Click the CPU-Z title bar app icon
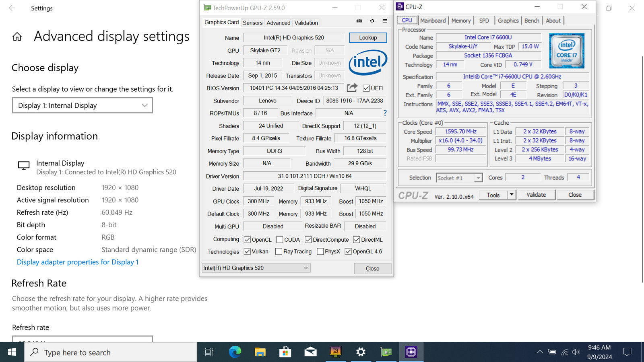This screenshot has height=362, width=644. 400,6
